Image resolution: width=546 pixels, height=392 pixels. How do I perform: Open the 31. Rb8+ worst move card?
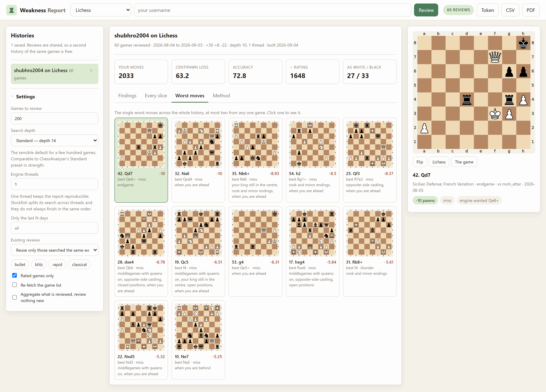tap(370, 251)
